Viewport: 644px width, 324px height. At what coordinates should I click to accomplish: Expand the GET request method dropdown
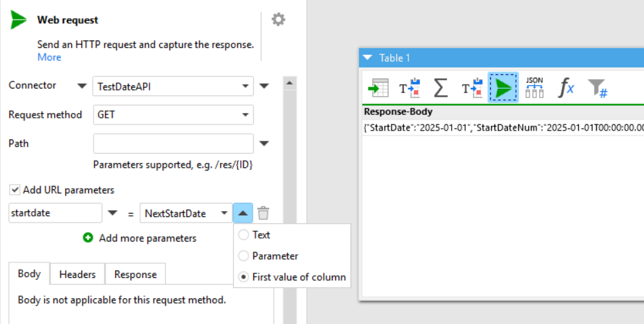tap(245, 115)
